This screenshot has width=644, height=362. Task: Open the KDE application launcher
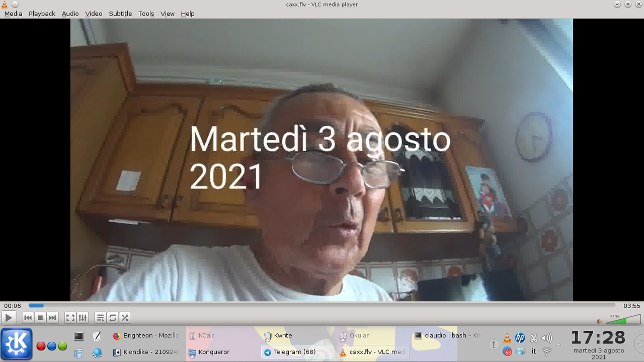[x=17, y=344]
